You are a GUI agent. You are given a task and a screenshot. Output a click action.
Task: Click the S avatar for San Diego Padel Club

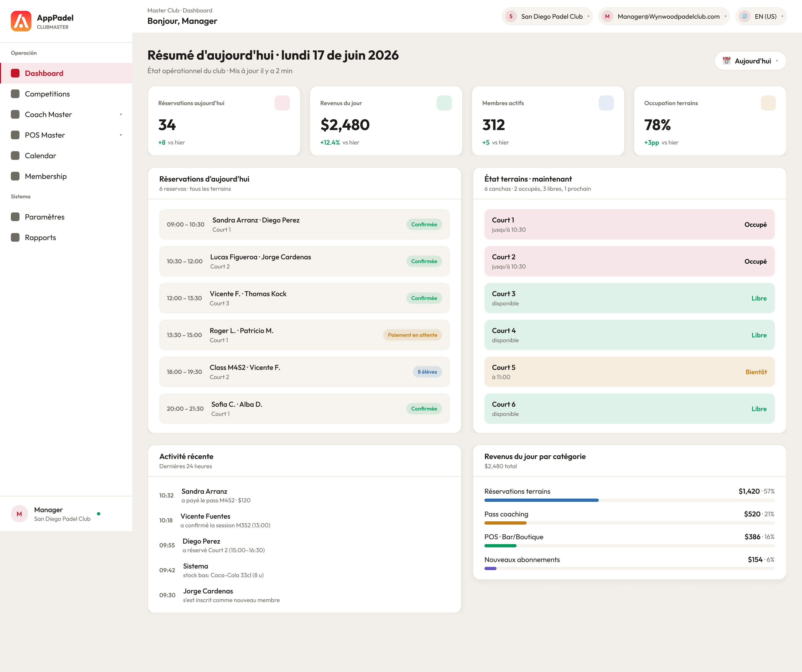pos(511,17)
